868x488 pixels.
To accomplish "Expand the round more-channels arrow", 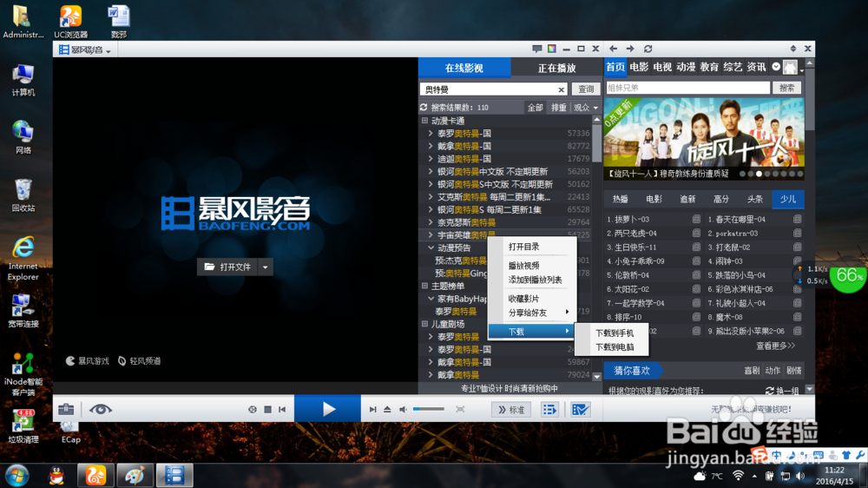I will tap(776, 67).
